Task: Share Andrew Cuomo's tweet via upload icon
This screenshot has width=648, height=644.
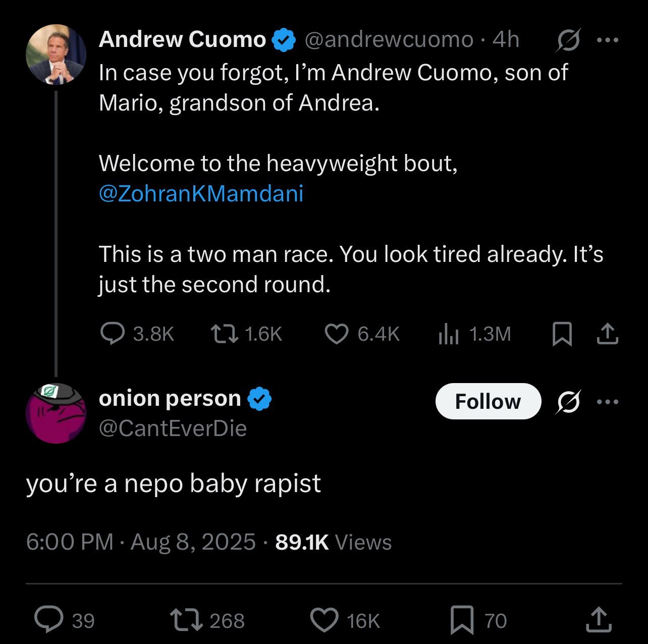Action: [x=608, y=334]
